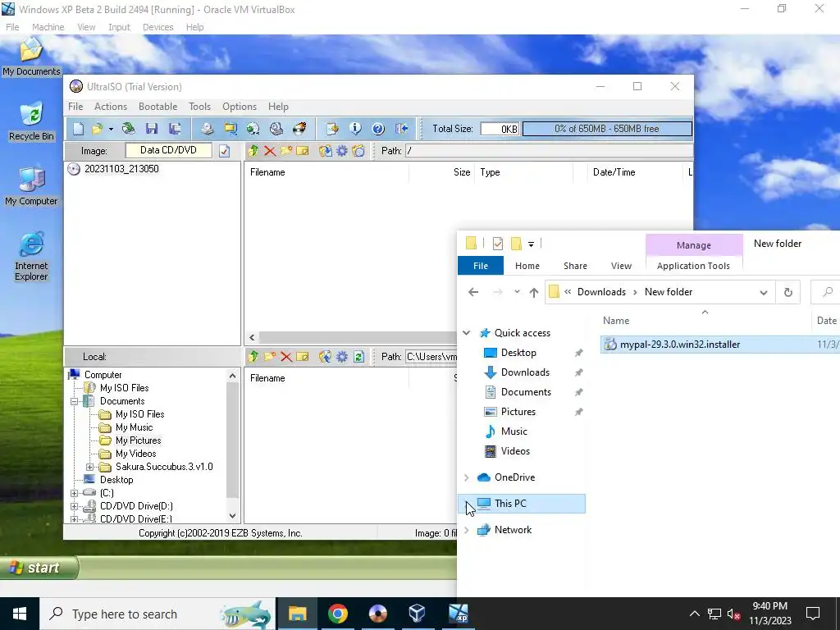Click the Explorer Up arrow button

tap(533, 292)
